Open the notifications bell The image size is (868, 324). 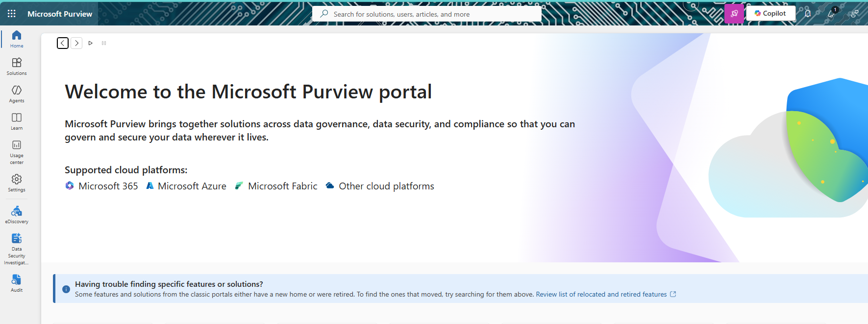pyautogui.click(x=808, y=14)
